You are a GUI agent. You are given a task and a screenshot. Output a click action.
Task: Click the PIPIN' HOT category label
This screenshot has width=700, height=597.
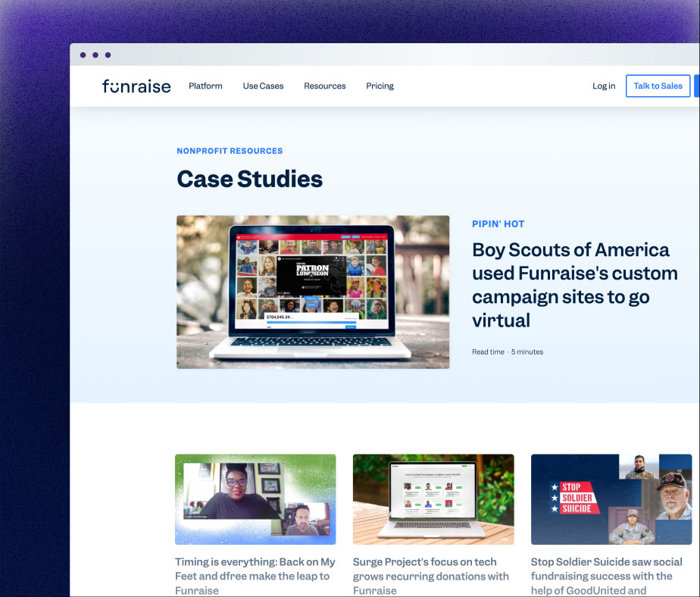[498, 223]
